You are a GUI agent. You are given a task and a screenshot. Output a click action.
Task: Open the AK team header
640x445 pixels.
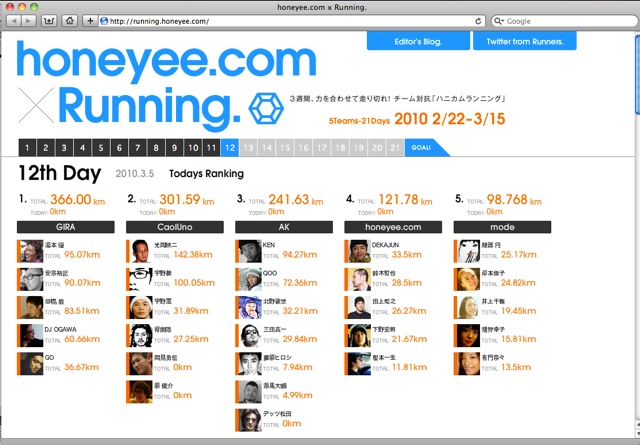[x=284, y=227]
